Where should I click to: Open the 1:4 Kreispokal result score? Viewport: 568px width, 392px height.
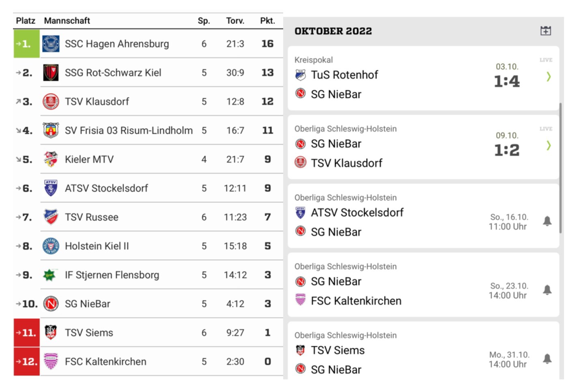tap(507, 81)
